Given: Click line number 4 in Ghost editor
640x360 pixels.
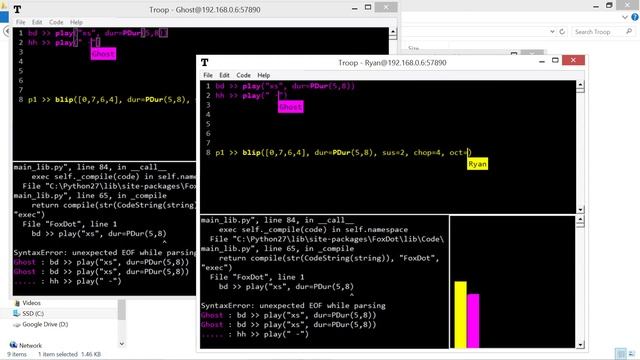Looking at the screenshot, I should point(21,61).
